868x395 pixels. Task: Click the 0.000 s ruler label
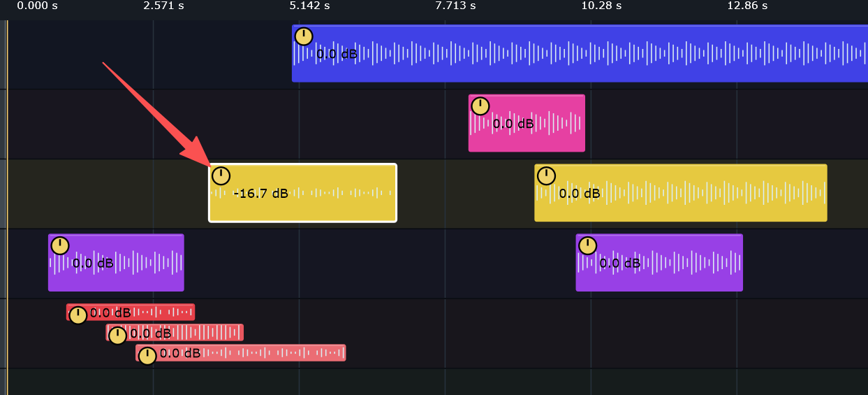click(x=37, y=6)
